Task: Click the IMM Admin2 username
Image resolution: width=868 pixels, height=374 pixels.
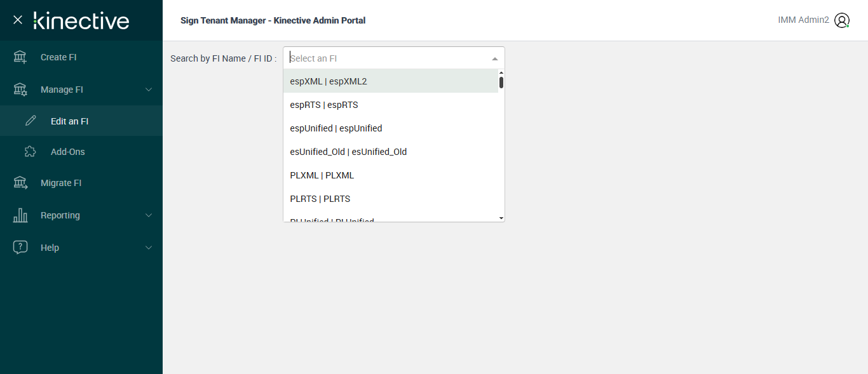Action: [803, 20]
